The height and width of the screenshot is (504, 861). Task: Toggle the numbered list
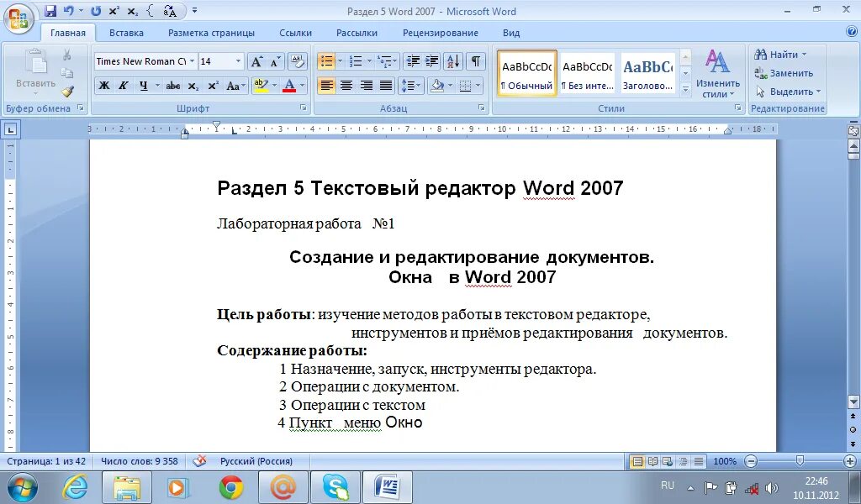(356, 61)
